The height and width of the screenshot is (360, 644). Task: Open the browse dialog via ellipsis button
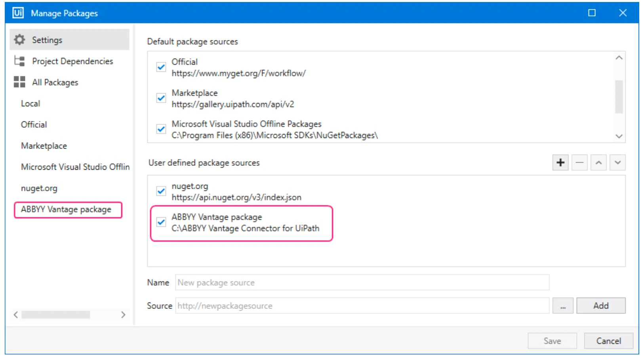(x=563, y=306)
